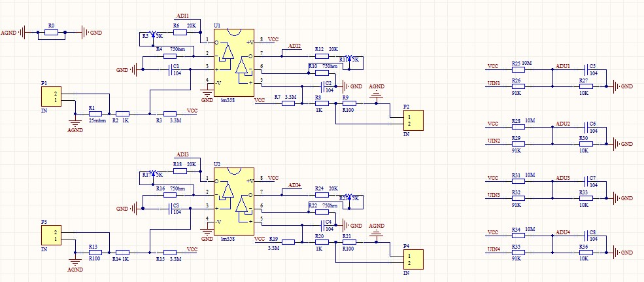The width and height of the screenshot is (644, 282).
Task: Select the U1 lm358 op-amp chip
Action: [x=233, y=62]
